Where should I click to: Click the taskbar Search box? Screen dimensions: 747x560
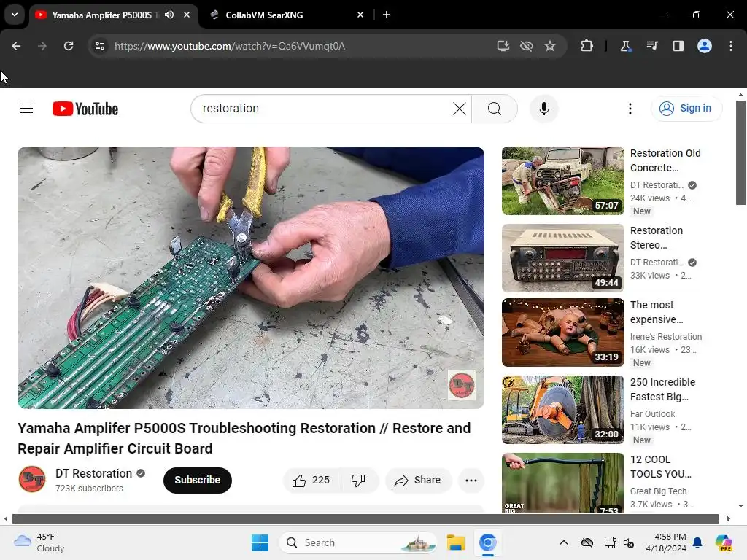357,542
